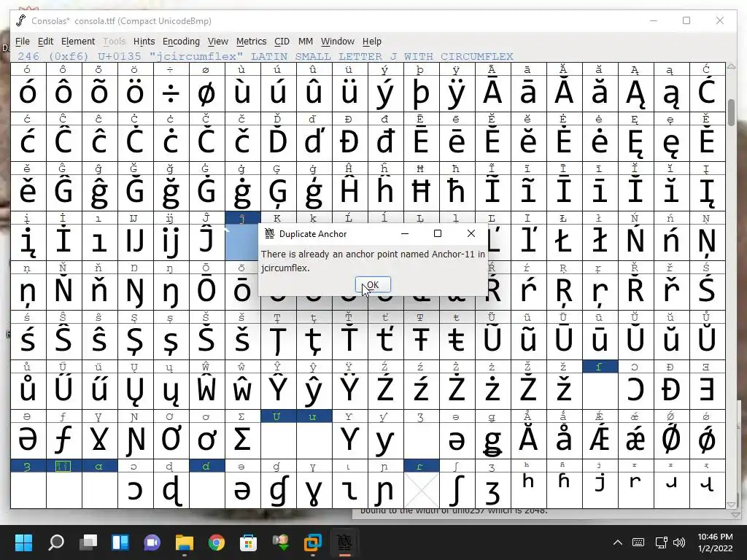747x560 pixels.
Task: Open the Hints menu
Action: [x=144, y=42]
